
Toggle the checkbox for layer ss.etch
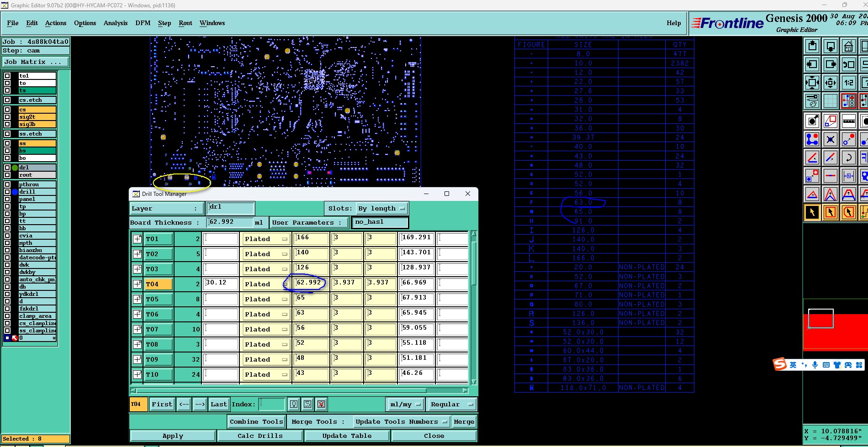(x=7, y=134)
